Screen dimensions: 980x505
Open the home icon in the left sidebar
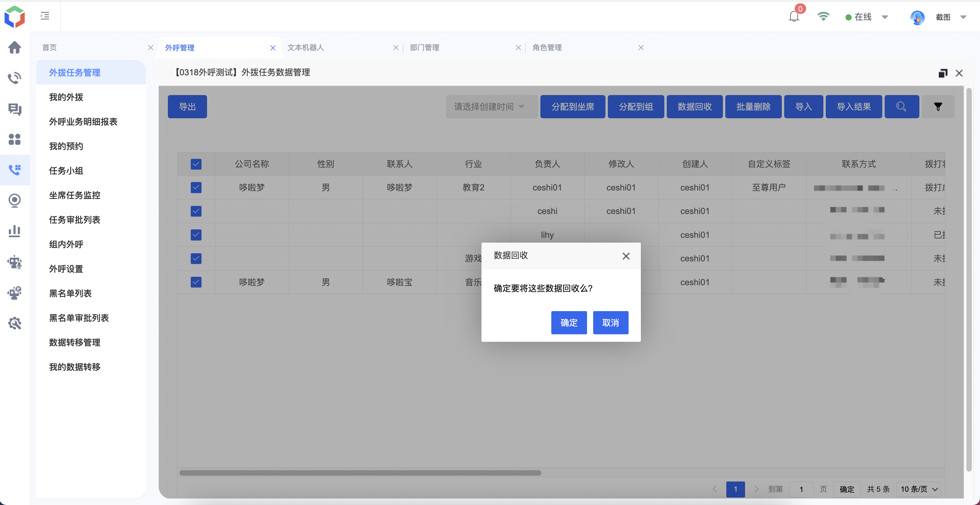14,47
